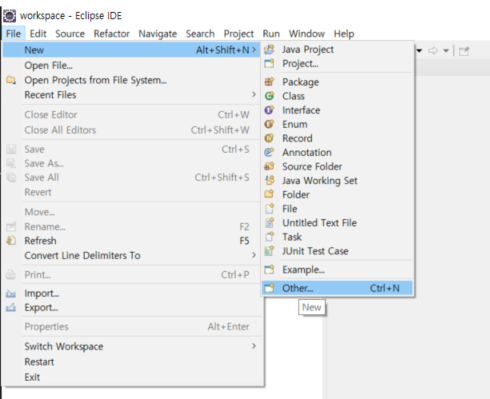Select Restart in File menu
This screenshot has width=490, height=399.
[131, 362]
